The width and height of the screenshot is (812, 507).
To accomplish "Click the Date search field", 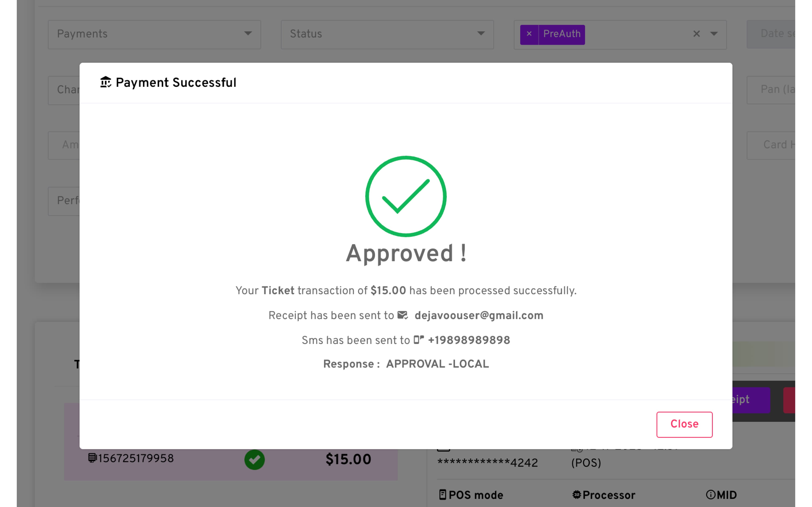I will [772, 34].
